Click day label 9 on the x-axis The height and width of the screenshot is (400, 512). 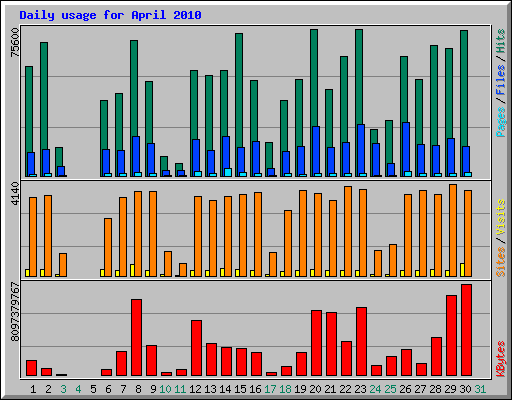[153, 389]
